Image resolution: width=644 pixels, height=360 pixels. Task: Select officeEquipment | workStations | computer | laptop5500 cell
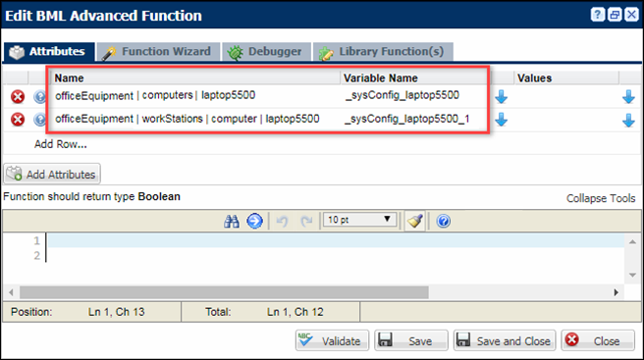(188, 119)
